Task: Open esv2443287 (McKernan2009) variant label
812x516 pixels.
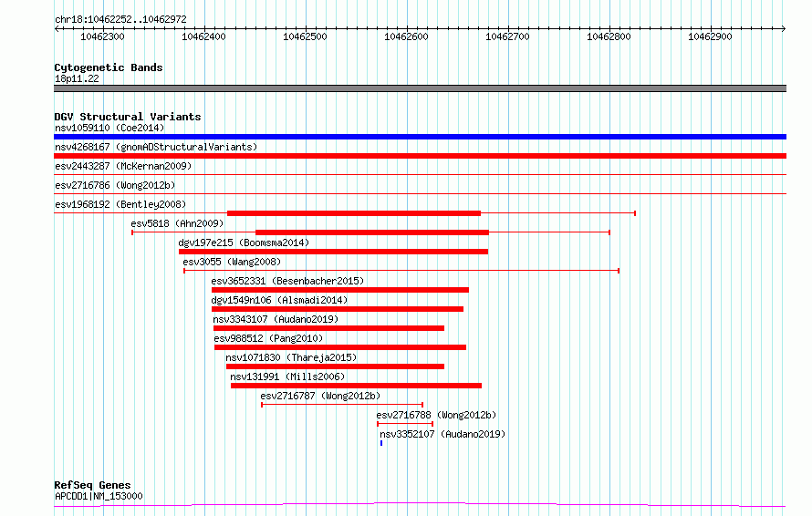Action: (x=123, y=166)
